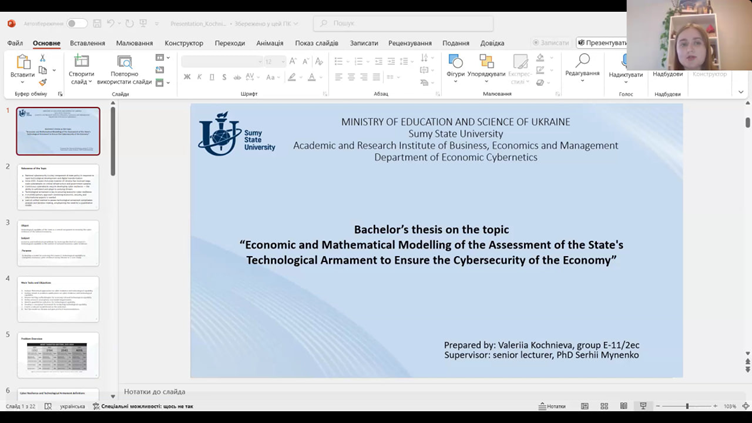The image size is (752, 423).
Task: Click the Надбудови add-ins button
Action: tap(668, 74)
